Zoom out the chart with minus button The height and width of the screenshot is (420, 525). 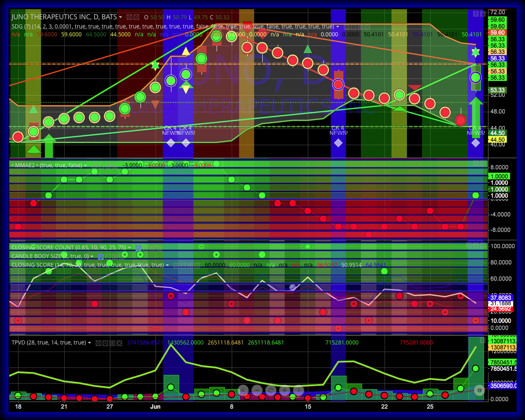click(257, 390)
